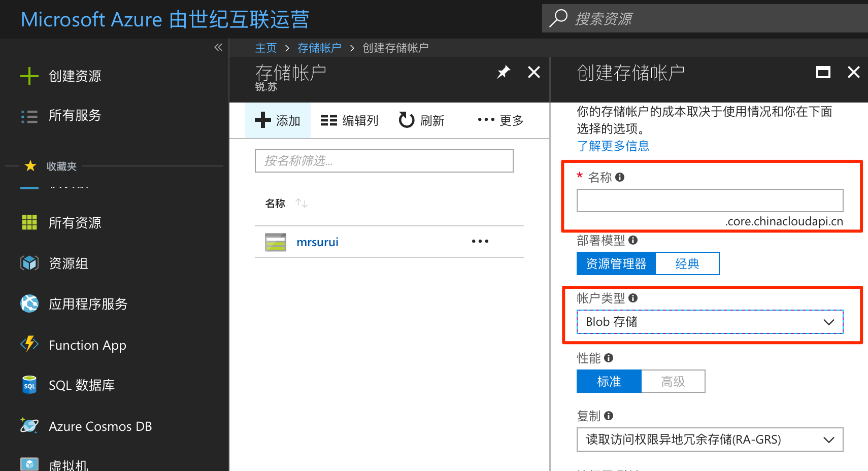
Task: Select Azure Cosmos DB in the sidebar
Action: click(x=100, y=426)
